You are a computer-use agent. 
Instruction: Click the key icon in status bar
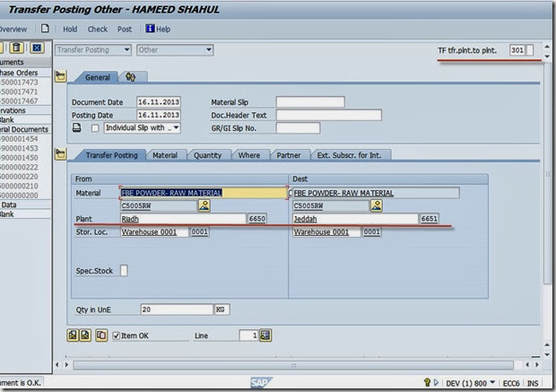pos(427,382)
